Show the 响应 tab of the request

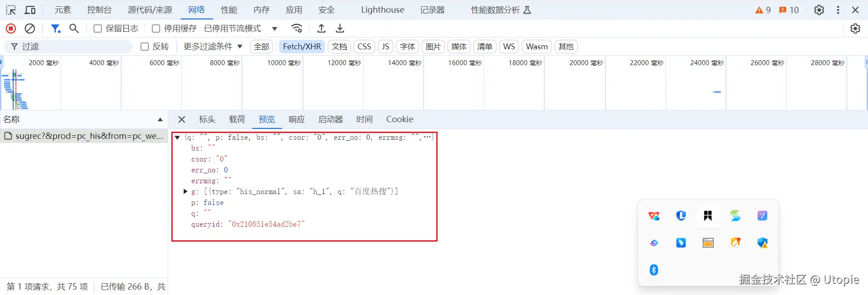tap(297, 119)
